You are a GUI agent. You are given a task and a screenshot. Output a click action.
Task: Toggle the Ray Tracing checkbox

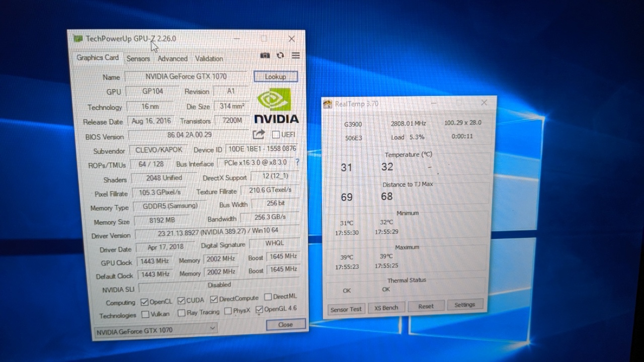pyautogui.click(x=182, y=313)
